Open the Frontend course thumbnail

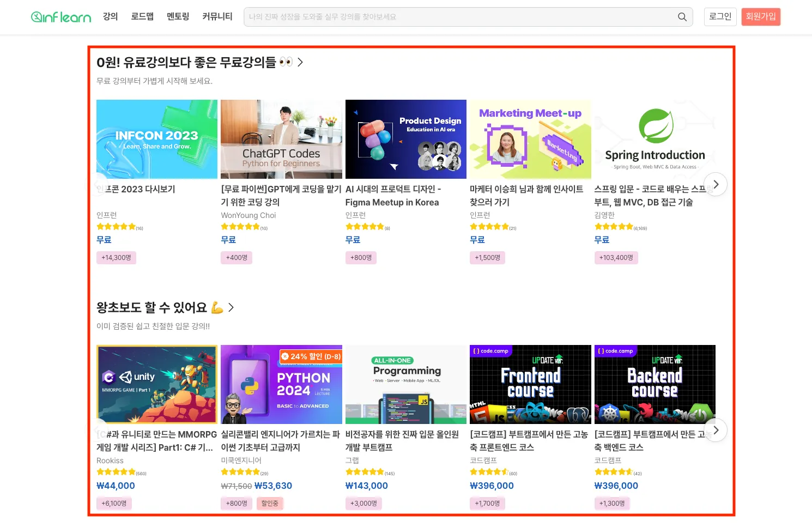(x=530, y=384)
